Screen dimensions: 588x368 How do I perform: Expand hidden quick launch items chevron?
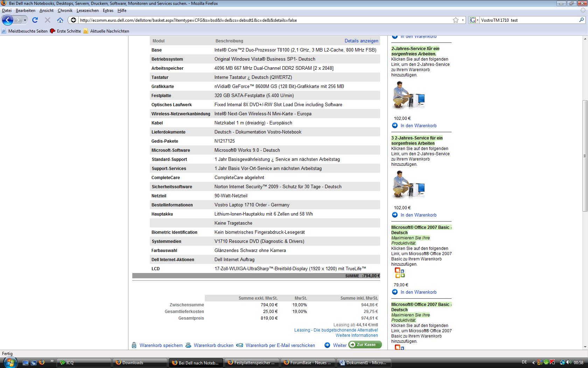[52, 361]
